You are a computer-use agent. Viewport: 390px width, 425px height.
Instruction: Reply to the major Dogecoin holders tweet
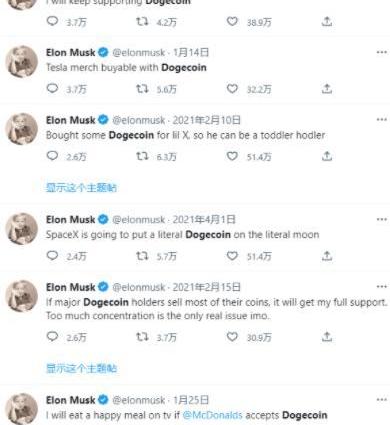click(52, 337)
